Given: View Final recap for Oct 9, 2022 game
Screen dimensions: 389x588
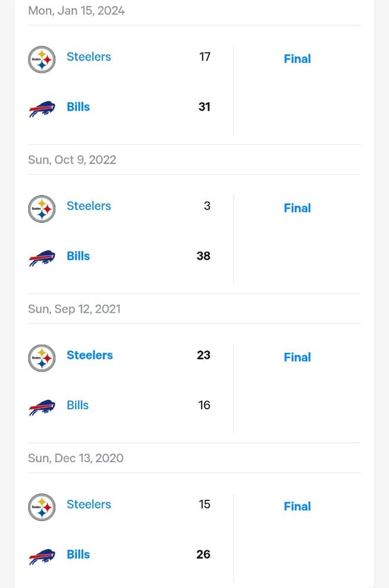Looking at the screenshot, I should point(297,208).
